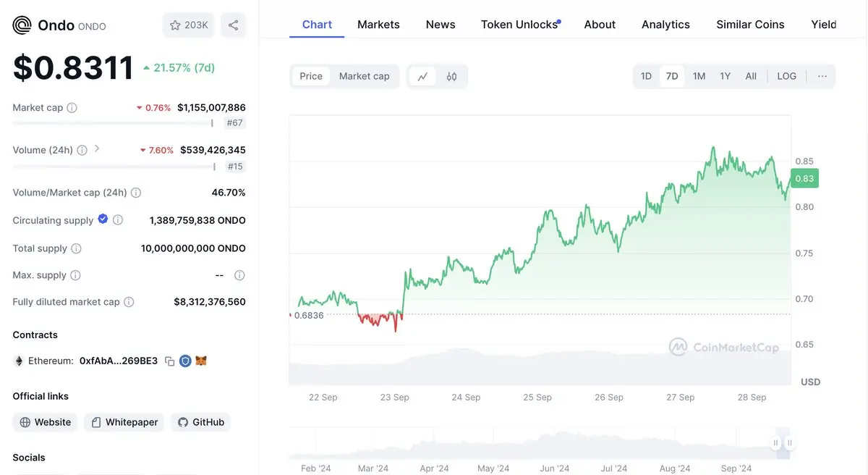Select the Price chart toggle
868x475 pixels.
coord(311,76)
